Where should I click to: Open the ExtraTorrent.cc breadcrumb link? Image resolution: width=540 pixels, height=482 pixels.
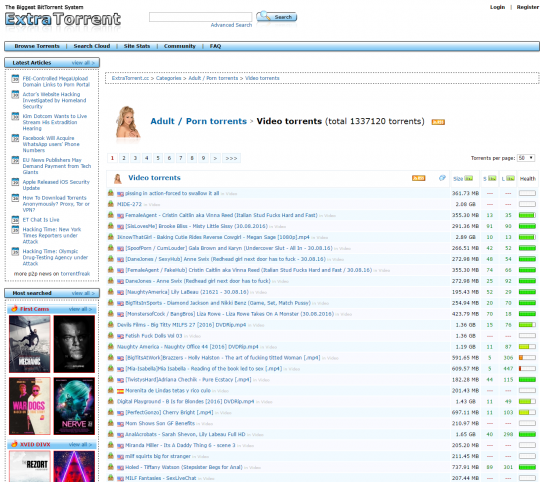pyautogui.click(x=130, y=78)
